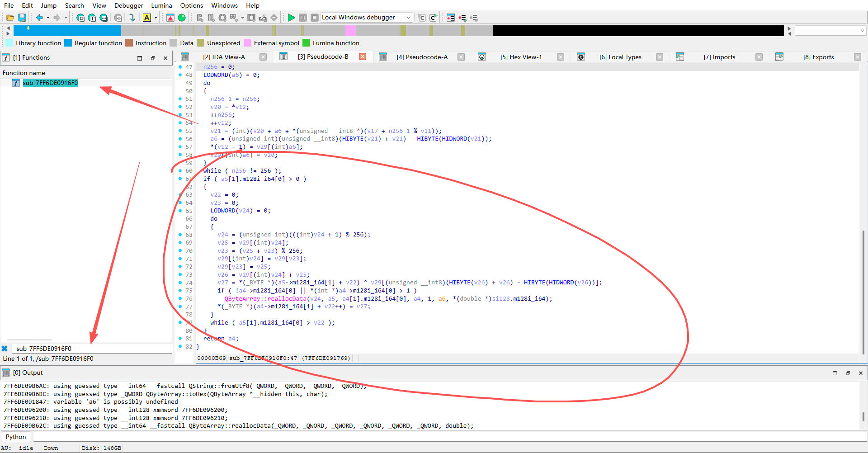
Task: Switch to the Imports tab
Action: (719, 57)
